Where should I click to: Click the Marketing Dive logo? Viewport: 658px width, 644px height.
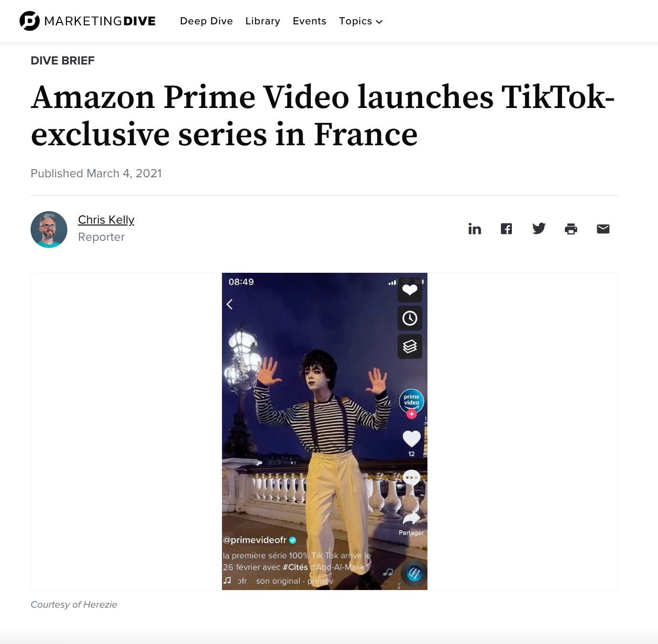[x=88, y=21]
